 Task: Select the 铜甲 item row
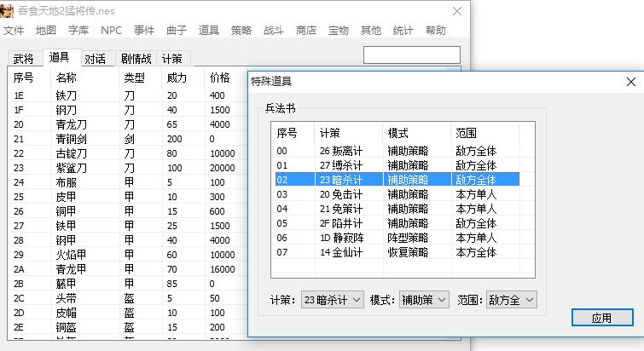click(128, 211)
